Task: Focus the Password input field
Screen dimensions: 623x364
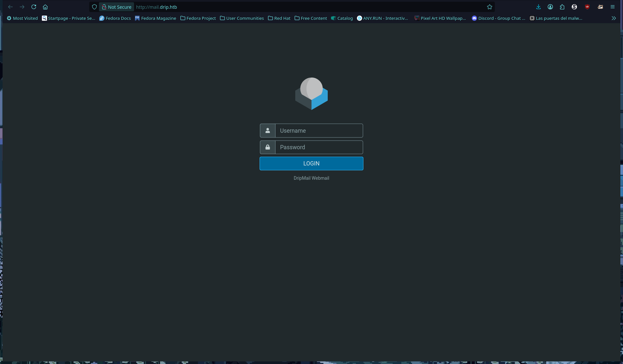Action: click(x=319, y=147)
